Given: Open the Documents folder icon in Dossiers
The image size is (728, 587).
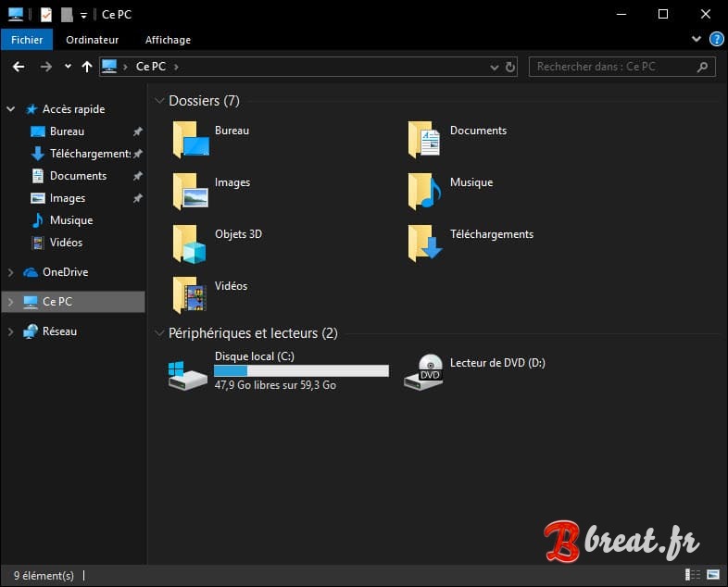Looking at the screenshot, I should tap(424, 140).
